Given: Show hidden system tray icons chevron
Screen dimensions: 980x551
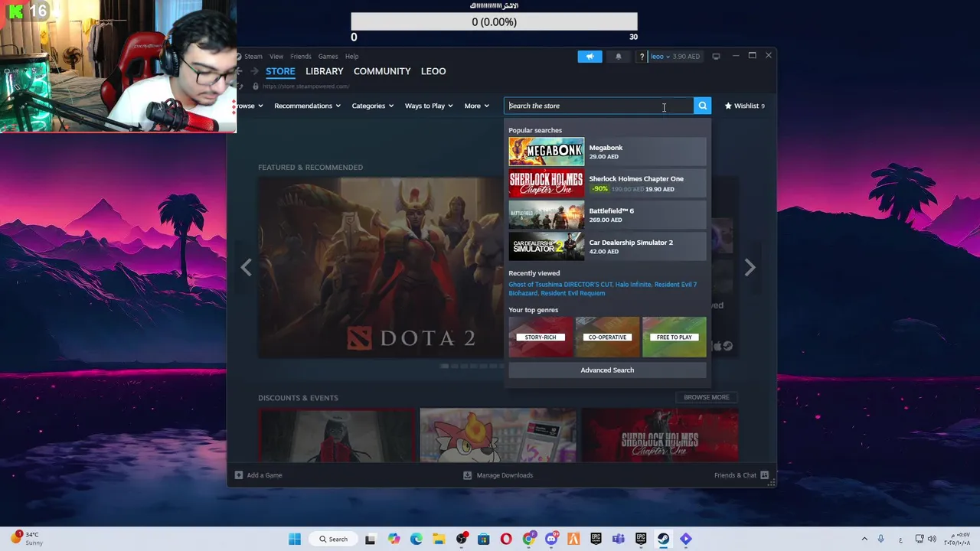Looking at the screenshot, I should pyautogui.click(x=864, y=539).
